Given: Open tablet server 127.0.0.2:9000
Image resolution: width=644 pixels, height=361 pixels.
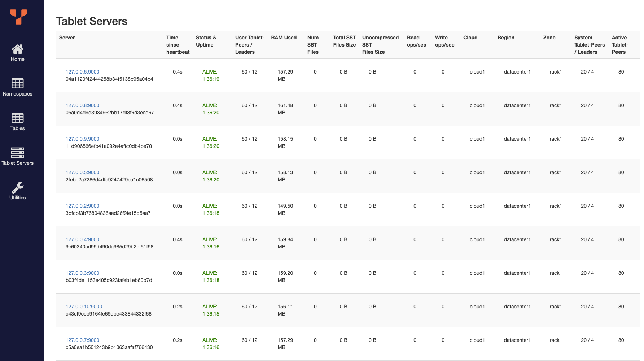Looking at the screenshot, I should click(x=82, y=206).
